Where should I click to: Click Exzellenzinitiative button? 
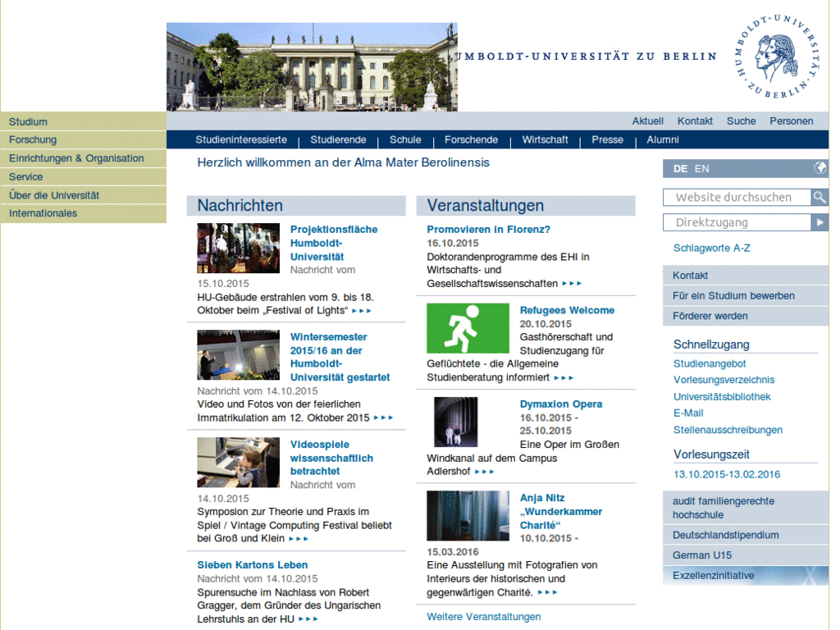tap(745, 575)
